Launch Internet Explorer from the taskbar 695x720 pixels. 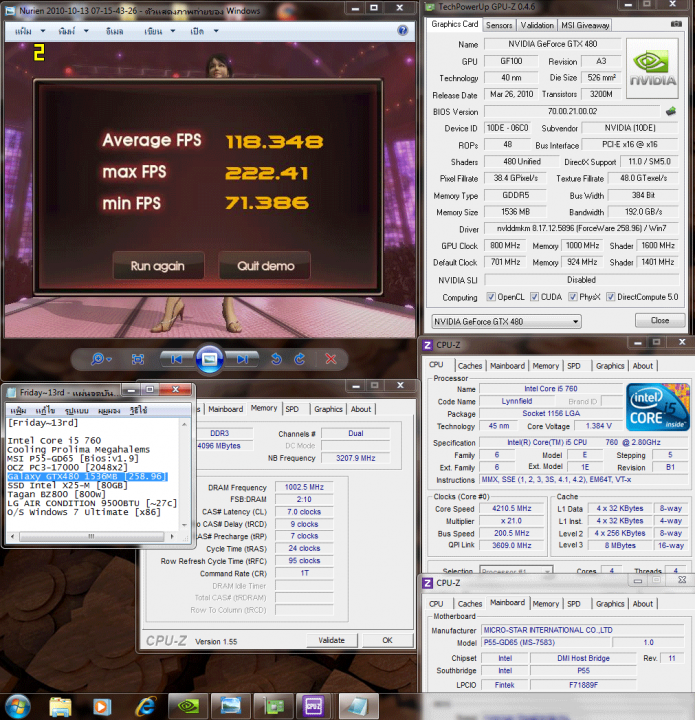(x=146, y=706)
